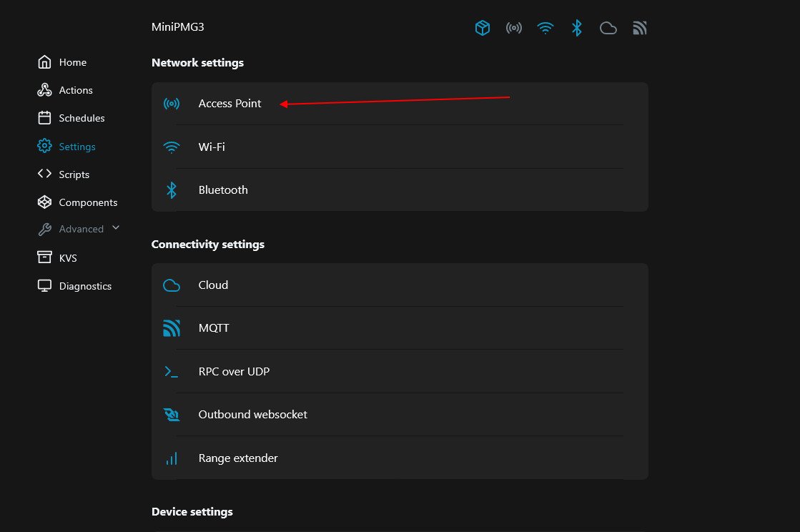Click the Bluetooth status icon in header
The height and width of the screenshot is (532, 800).
click(577, 28)
